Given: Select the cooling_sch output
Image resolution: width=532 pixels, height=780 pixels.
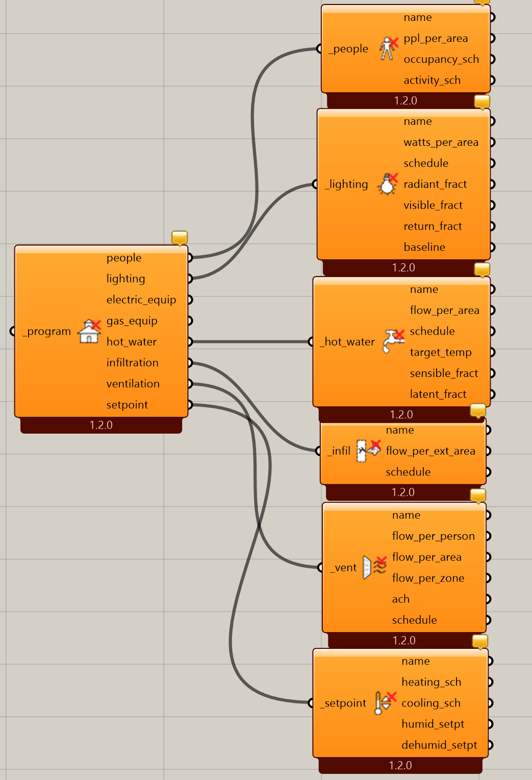Looking at the screenshot, I should [x=431, y=703].
